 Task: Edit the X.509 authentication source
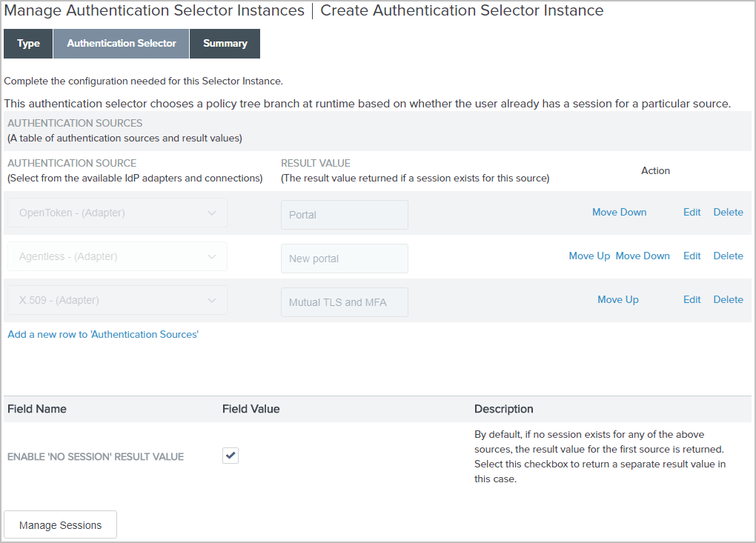pos(692,299)
